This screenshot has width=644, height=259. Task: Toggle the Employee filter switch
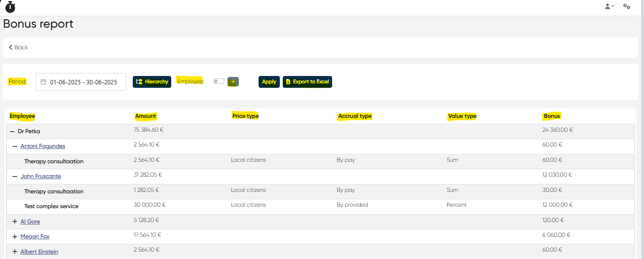[219, 81]
